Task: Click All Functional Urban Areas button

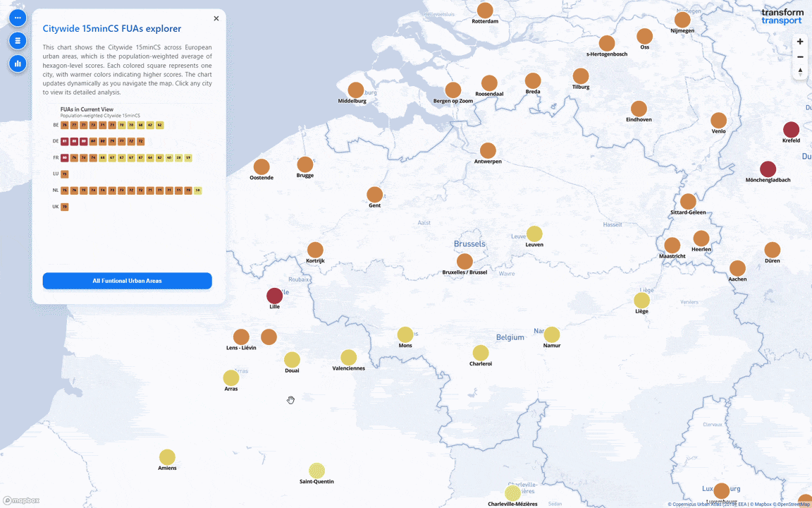Action: click(127, 281)
